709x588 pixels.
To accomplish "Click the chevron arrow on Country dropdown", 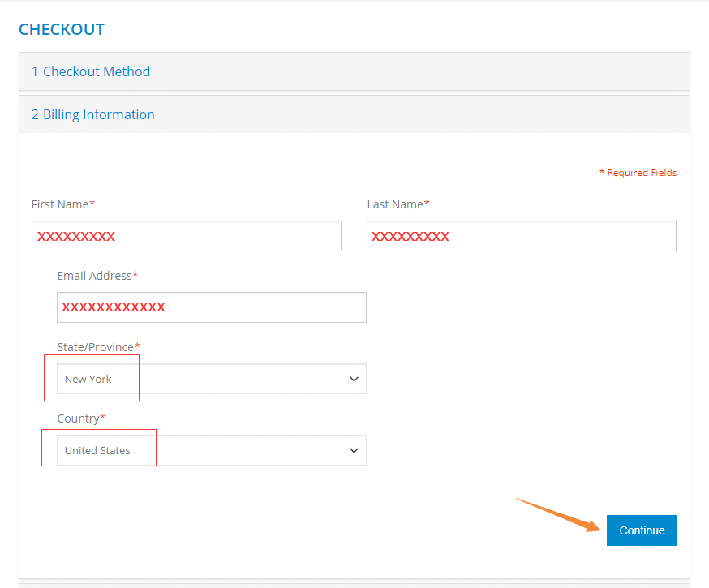I will (x=354, y=450).
